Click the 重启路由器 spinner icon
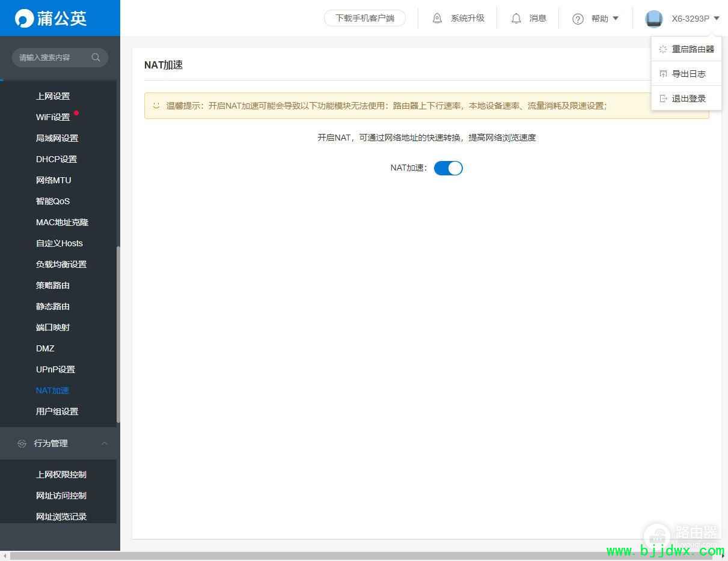The width and height of the screenshot is (728, 561). coord(663,49)
